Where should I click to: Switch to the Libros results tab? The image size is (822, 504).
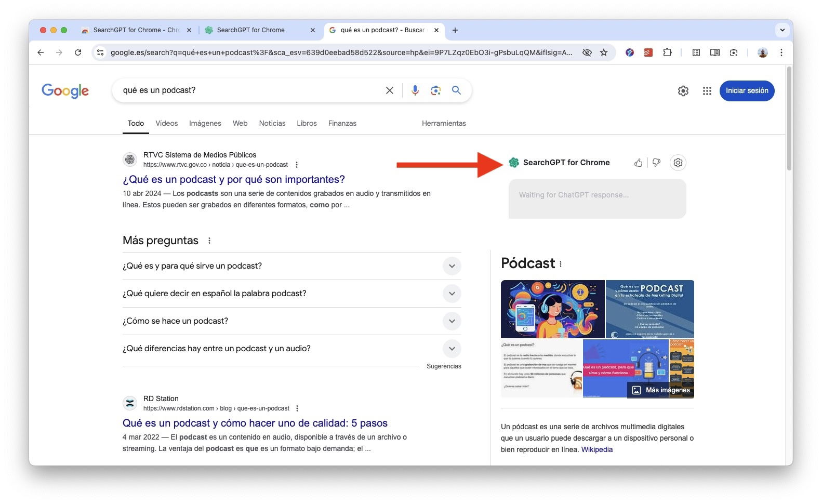pyautogui.click(x=307, y=123)
